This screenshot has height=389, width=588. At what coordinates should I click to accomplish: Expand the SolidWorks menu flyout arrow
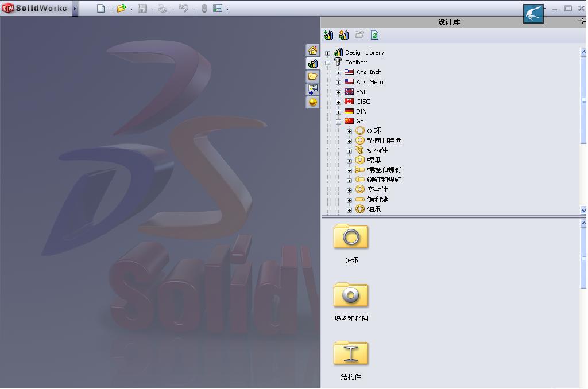[x=75, y=8]
